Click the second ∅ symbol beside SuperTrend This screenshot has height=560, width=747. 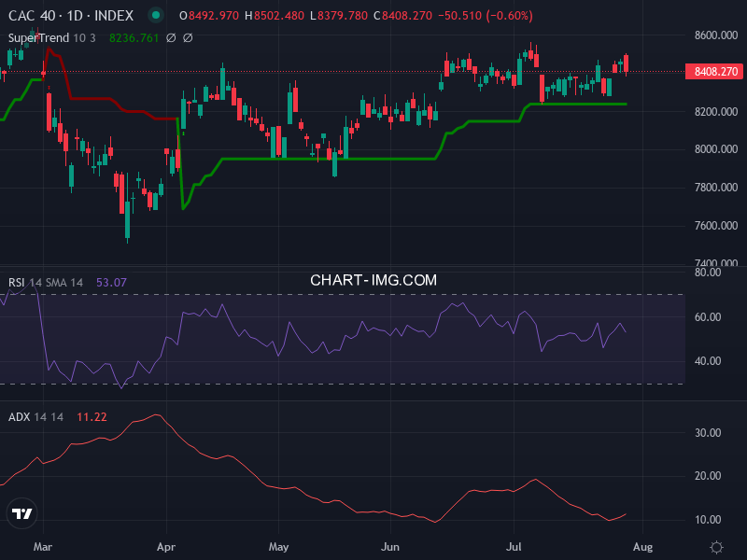tap(188, 38)
